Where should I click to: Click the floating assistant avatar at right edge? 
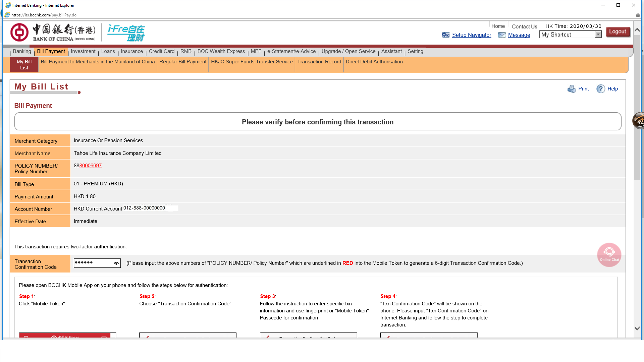[x=638, y=121]
